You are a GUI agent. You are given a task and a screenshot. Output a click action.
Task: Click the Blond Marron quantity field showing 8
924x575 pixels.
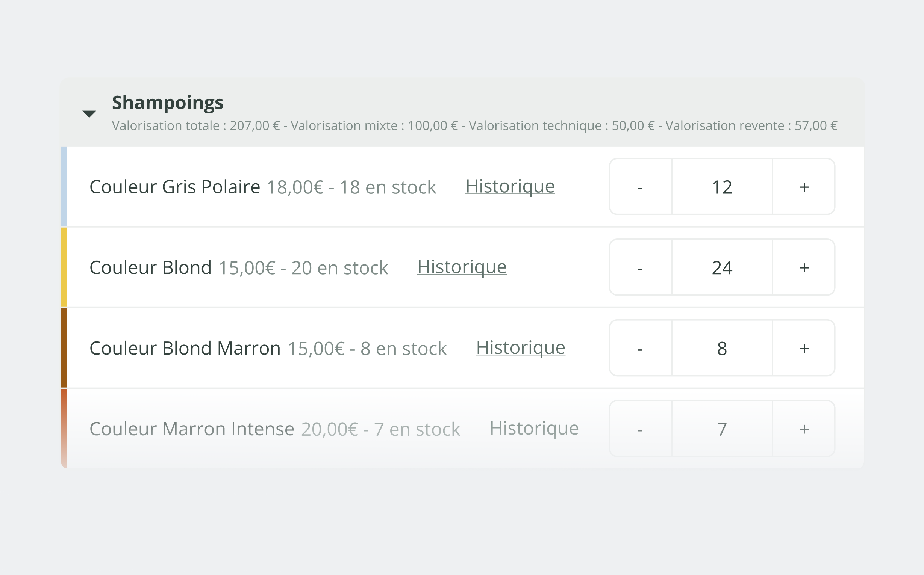pos(722,348)
